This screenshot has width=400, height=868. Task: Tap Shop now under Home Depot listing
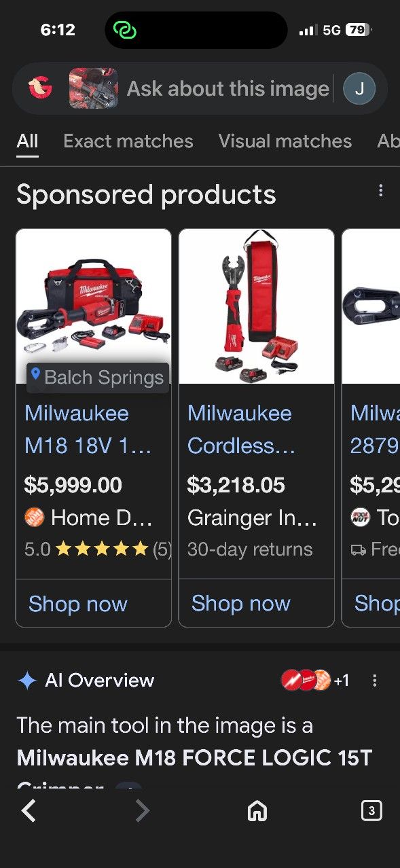pyautogui.click(x=77, y=604)
